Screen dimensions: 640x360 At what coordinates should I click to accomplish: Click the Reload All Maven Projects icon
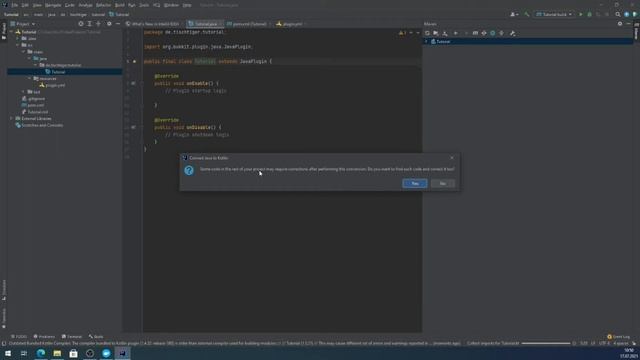click(x=427, y=33)
